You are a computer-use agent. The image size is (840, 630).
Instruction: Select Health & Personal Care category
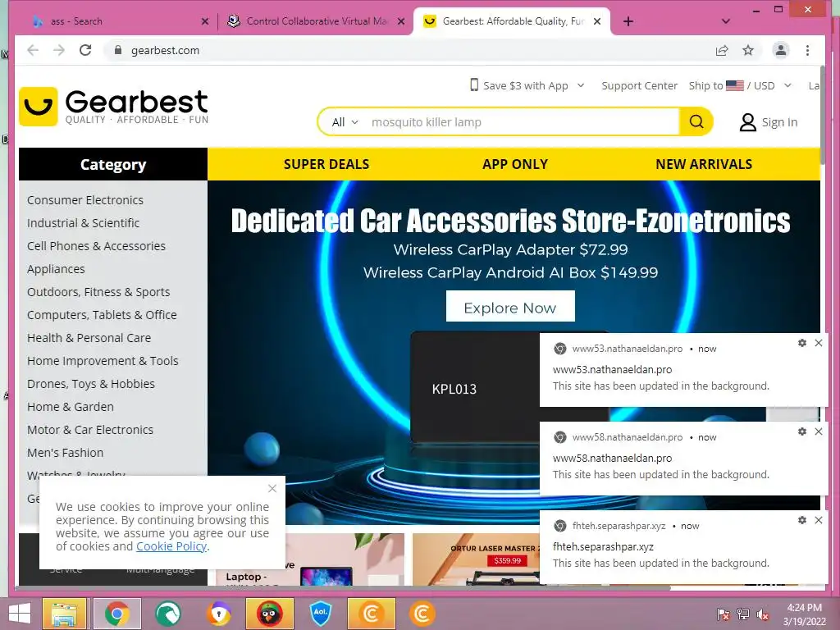pyautogui.click(x=89, y=338)
